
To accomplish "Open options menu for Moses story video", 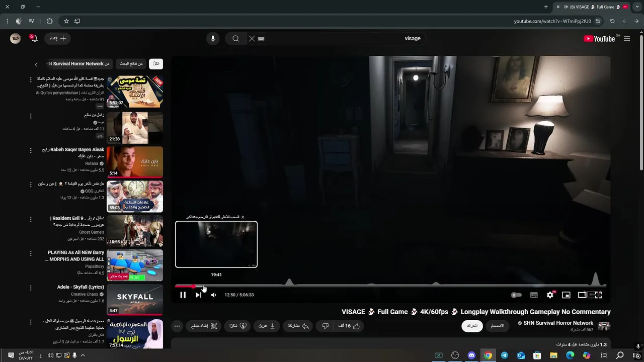I will pyautogui.click(x=31, y=80).
